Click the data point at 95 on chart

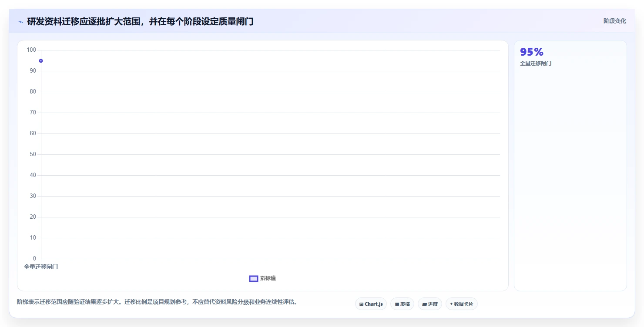click(x=41, y=61)
